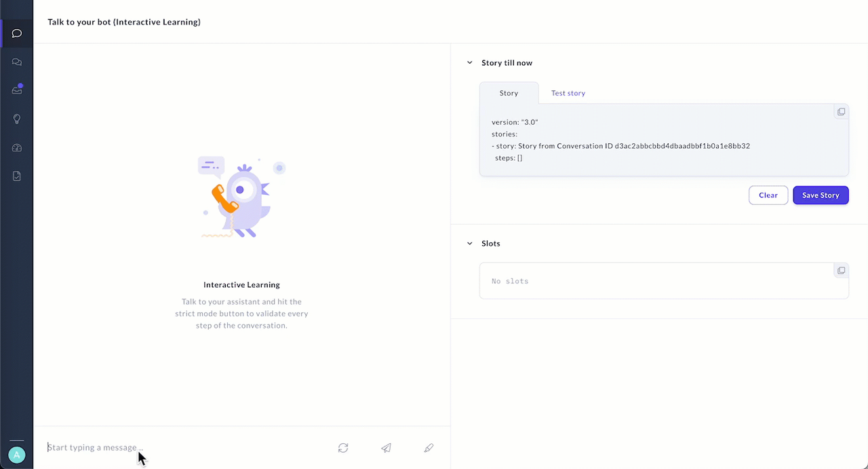Image resolution: width=868 pixels, height=469 pixels.
Task: Copy the slots content icon
Action: coord(841,271)
